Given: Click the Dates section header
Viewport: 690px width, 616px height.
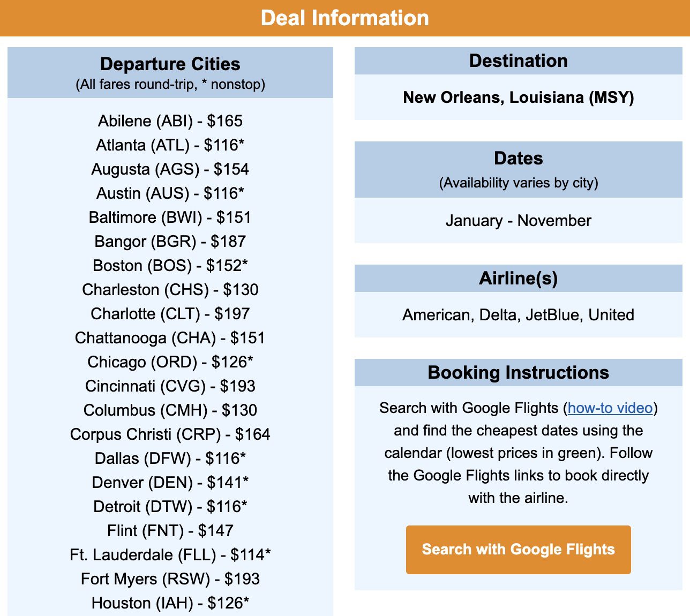Looking at the screenshot, I should pyautogui.click(x=519, y=159).
